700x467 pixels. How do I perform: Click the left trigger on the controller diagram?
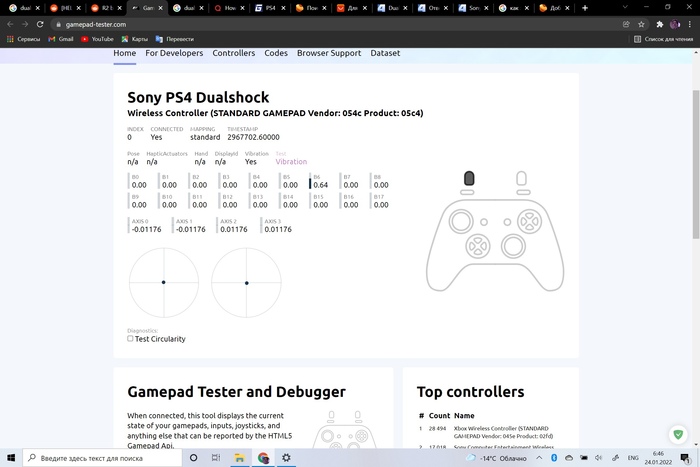click(x=469, y=178)
